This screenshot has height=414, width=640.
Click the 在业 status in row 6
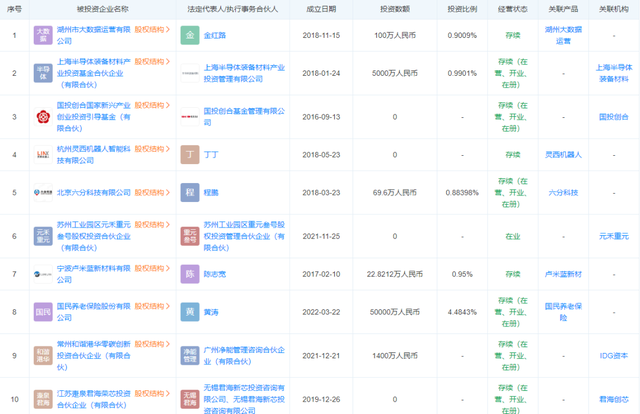click(513, 236)
